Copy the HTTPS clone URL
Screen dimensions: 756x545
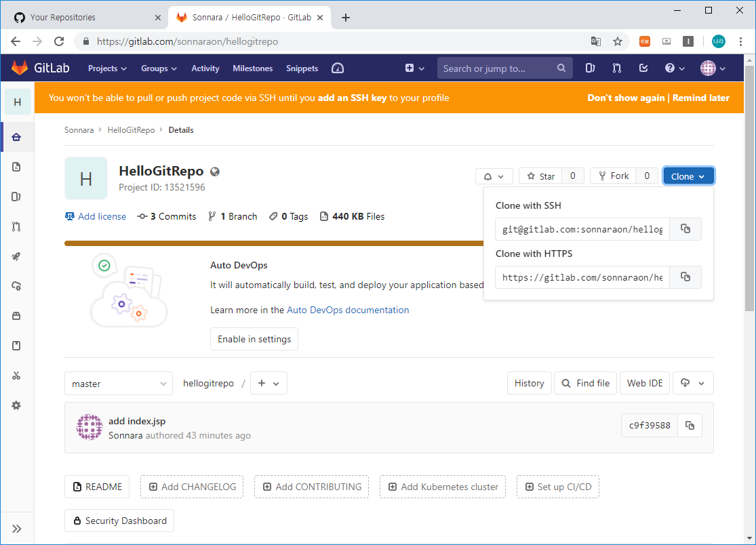click(x=685, y=277)
